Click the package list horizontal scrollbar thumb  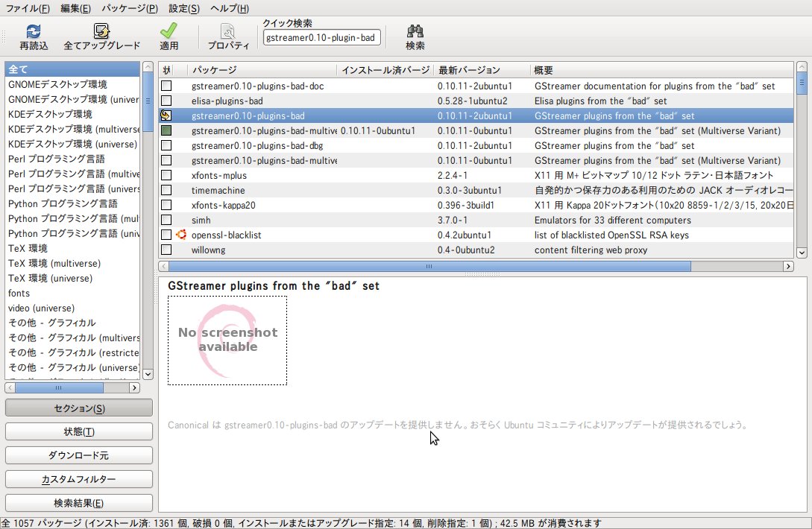pos(429,267)
